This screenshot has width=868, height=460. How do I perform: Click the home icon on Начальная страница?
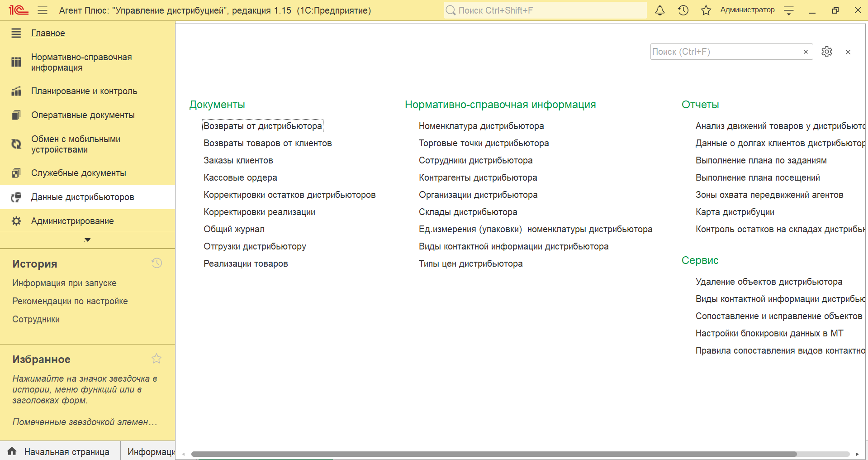click(x=12, y=451)
